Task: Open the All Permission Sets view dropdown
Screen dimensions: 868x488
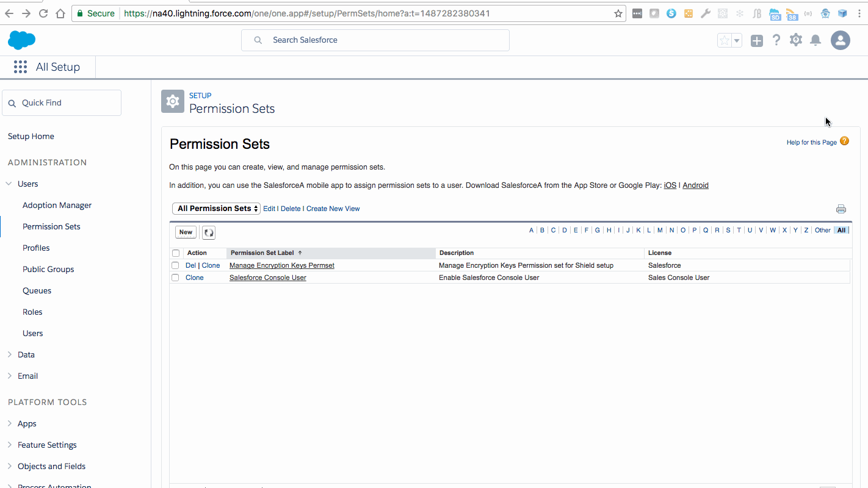Action: 217,209
